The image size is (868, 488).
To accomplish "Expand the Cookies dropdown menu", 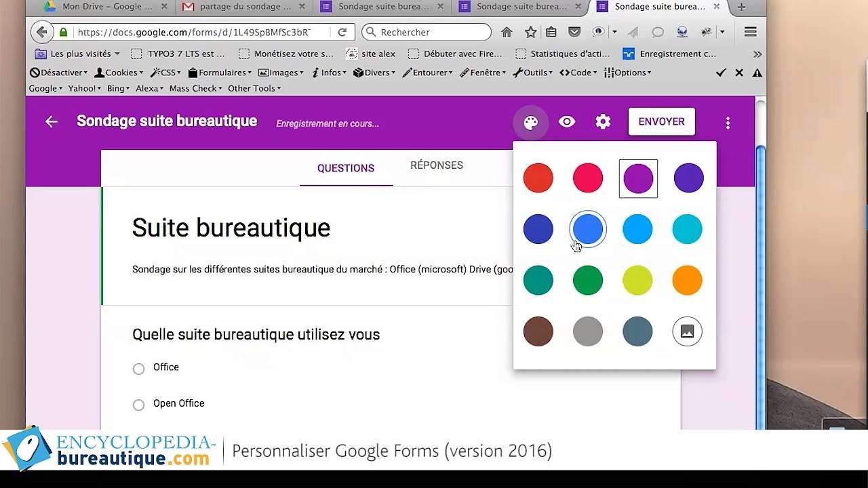I will (119, 73).
